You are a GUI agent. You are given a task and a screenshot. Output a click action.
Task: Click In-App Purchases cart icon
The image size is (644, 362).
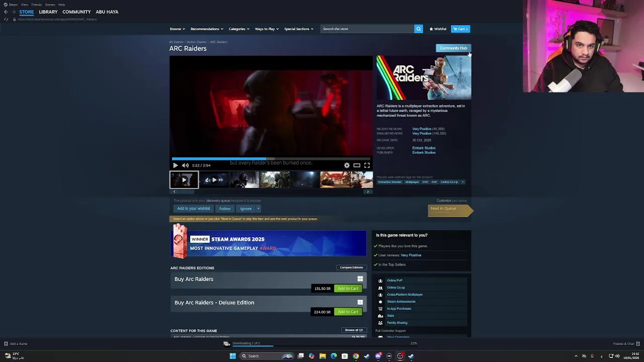pos(380,309)
